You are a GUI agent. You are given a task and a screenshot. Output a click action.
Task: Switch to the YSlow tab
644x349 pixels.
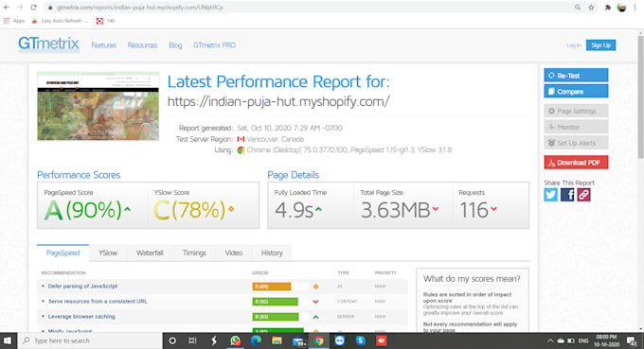(108, 253)
